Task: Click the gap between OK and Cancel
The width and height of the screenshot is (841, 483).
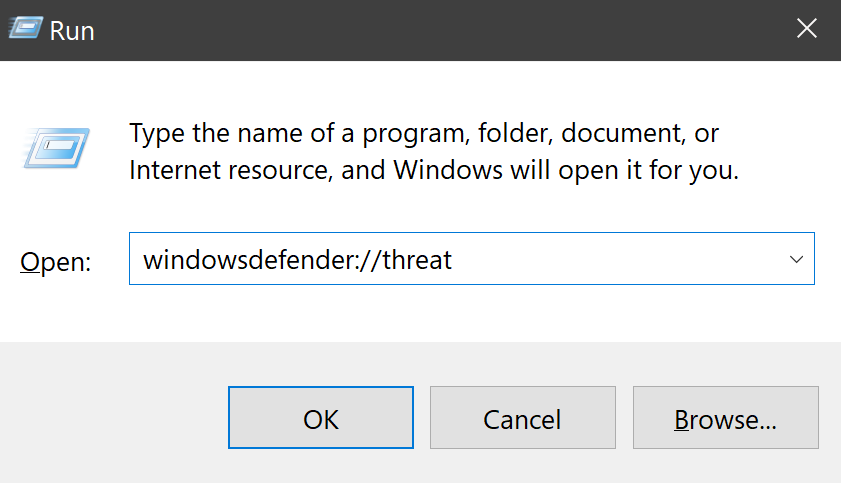Action: [421, 418]
